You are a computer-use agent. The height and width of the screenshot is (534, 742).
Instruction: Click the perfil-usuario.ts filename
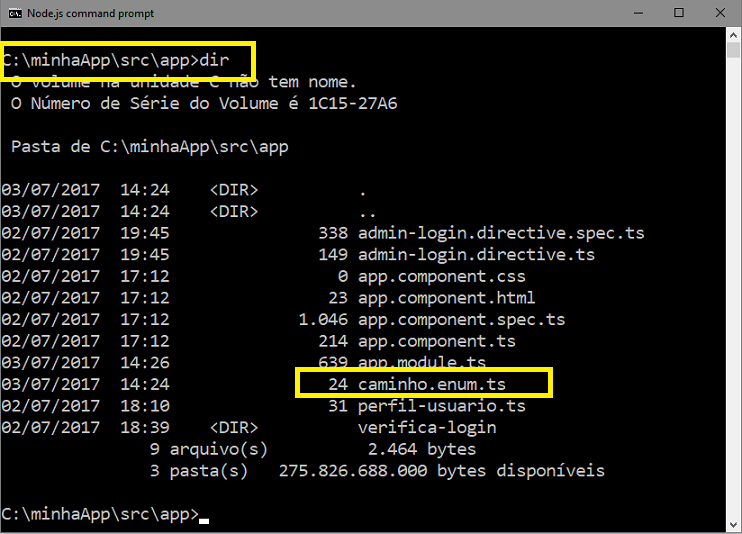tap(442, 406)
